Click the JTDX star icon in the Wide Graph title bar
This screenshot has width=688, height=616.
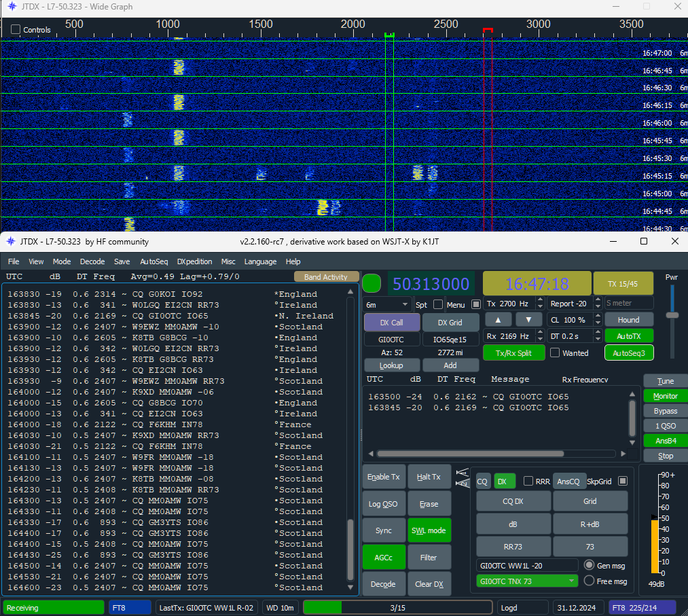click(12, 7)
